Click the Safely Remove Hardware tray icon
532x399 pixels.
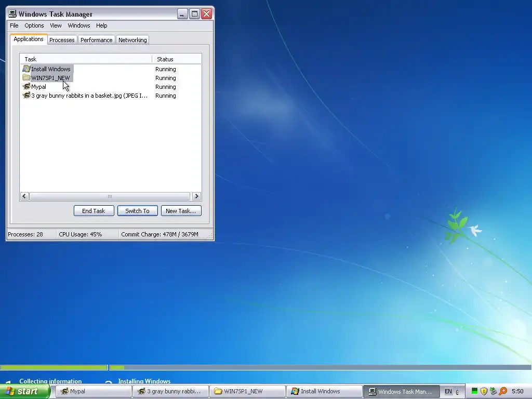point(494,391)
